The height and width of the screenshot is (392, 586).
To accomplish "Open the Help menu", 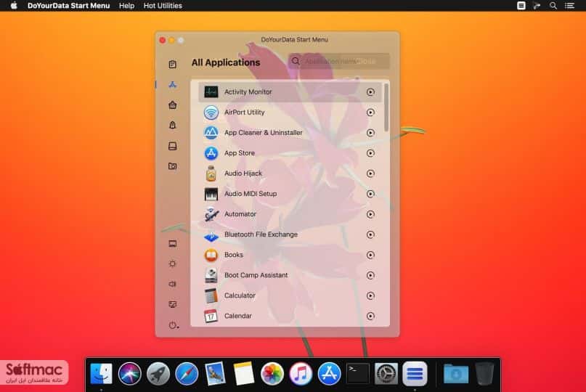I will (x=126, y=6).
